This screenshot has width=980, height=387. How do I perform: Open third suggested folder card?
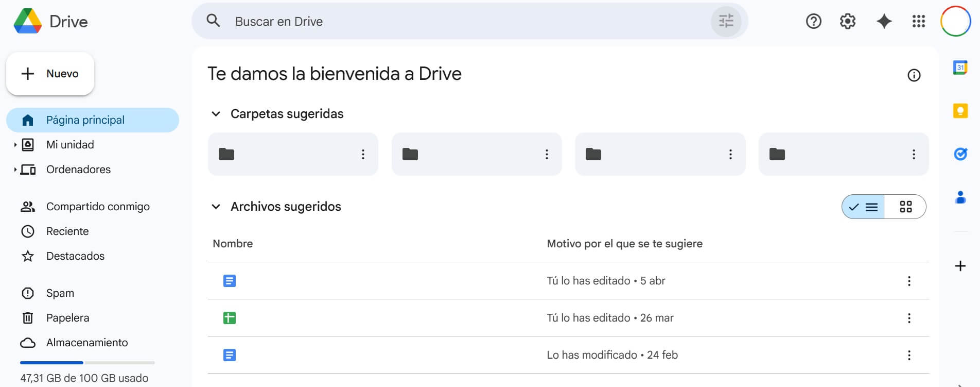(x=660, y=154)
